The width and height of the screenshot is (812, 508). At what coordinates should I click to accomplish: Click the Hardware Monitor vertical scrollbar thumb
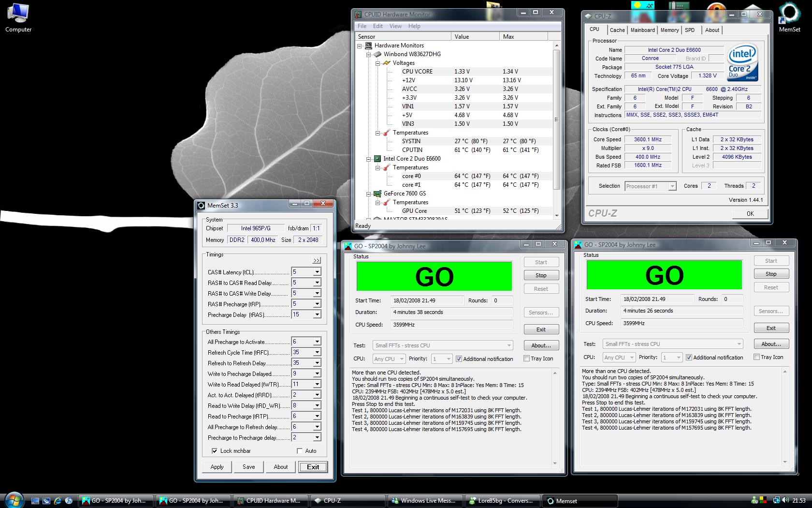[x=556, y=119]
